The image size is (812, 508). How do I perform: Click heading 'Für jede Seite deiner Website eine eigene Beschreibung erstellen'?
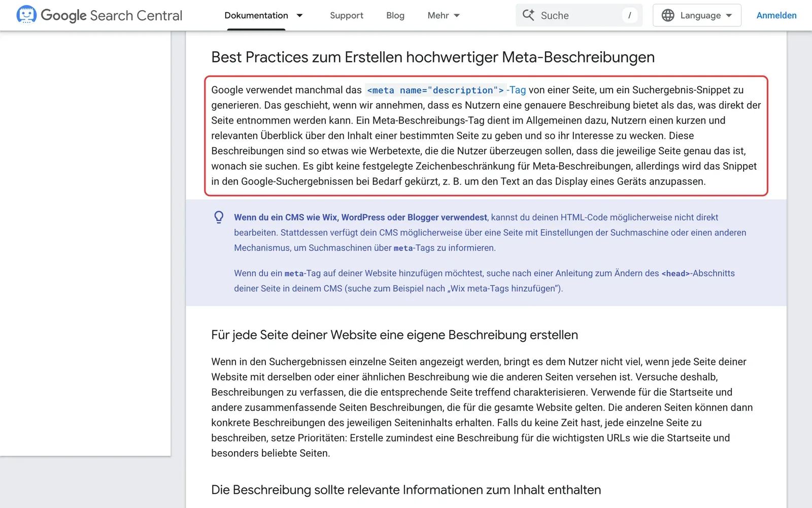(x=394, y=335)
